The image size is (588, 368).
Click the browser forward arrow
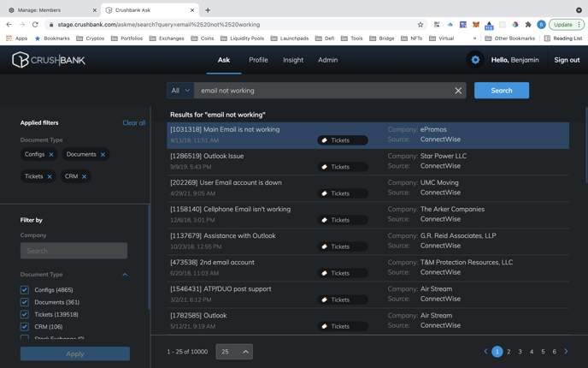22,25
